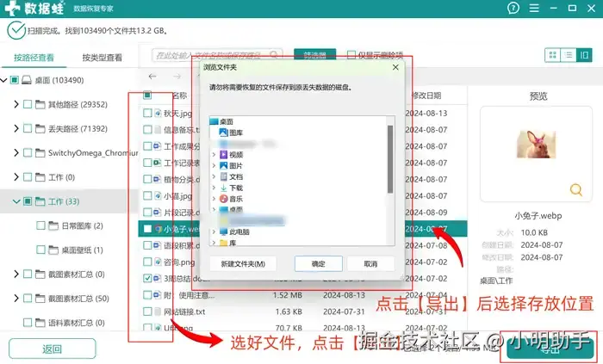Click the folder icon of 丢失路径 (71392)

(x=40, y=128)
